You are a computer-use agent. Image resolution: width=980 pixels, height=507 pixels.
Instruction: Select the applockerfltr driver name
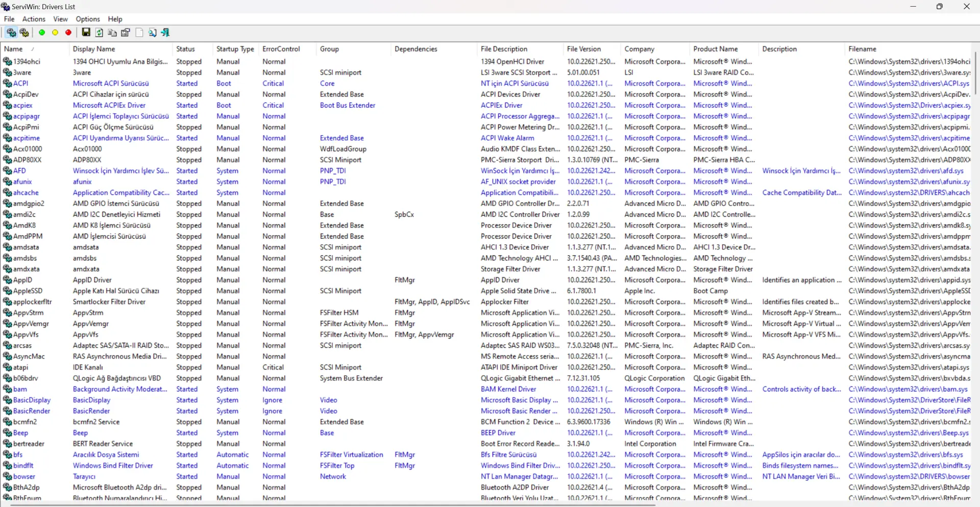pos(33,302)
